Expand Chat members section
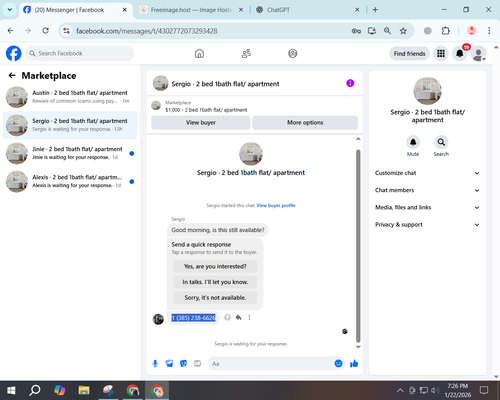 427,190
